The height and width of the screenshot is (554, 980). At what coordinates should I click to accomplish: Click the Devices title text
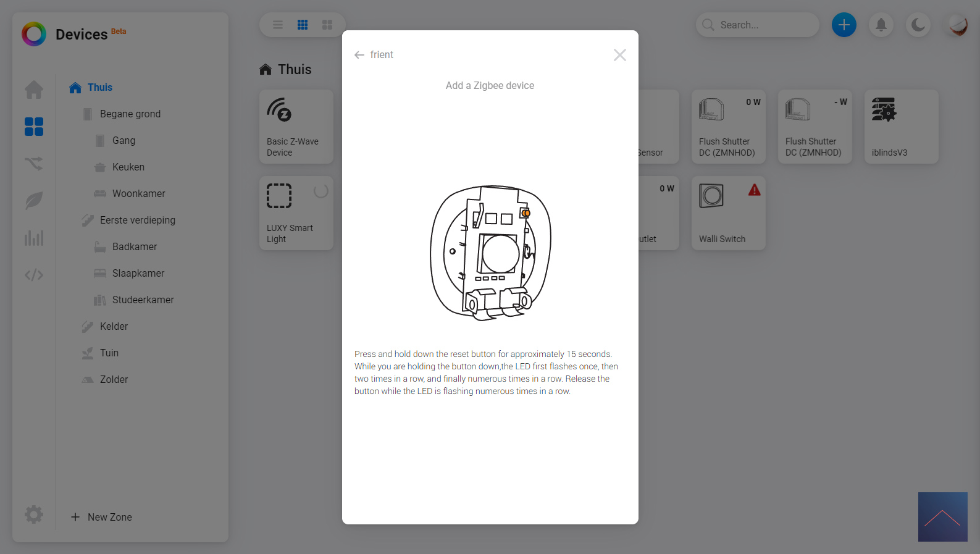(82, 35)
